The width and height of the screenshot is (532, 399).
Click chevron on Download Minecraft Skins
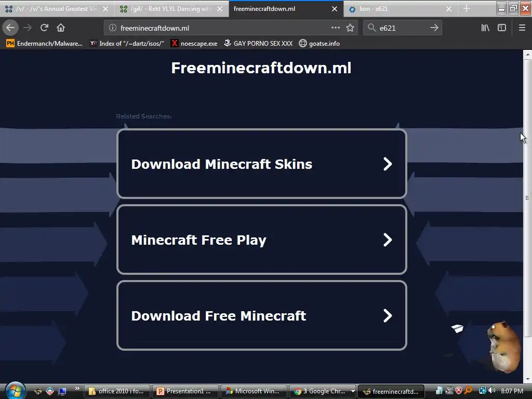[388, 164]
